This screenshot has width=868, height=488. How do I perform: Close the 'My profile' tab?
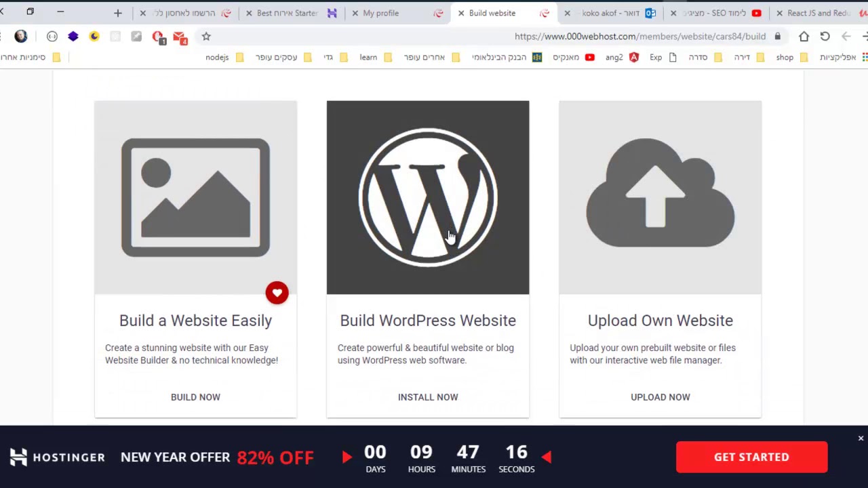pyautogui.click(x=355, y=13)
